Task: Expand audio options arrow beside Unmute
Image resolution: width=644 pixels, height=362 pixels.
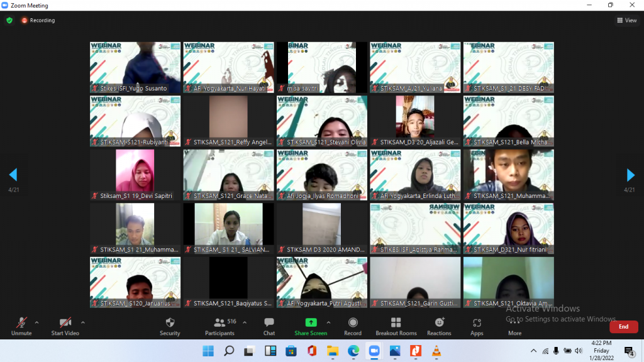Action: pyautogui.click(x=36, y=322)
